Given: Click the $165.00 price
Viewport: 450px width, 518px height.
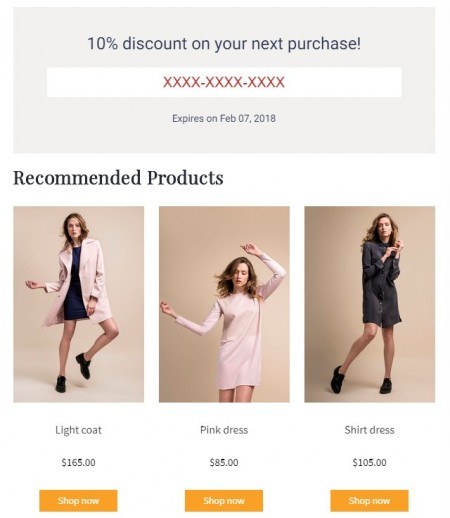Looking at the screenshot, I should tap(78, 462).
